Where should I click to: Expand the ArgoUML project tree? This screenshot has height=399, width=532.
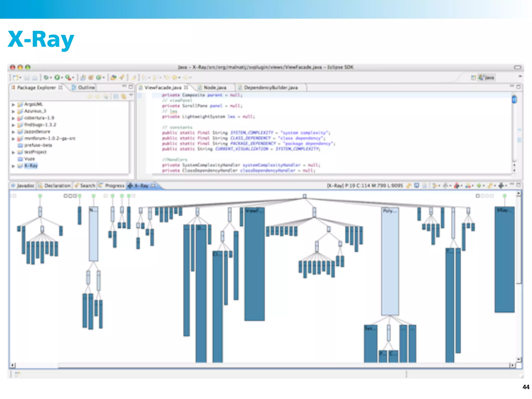(13, 104)
